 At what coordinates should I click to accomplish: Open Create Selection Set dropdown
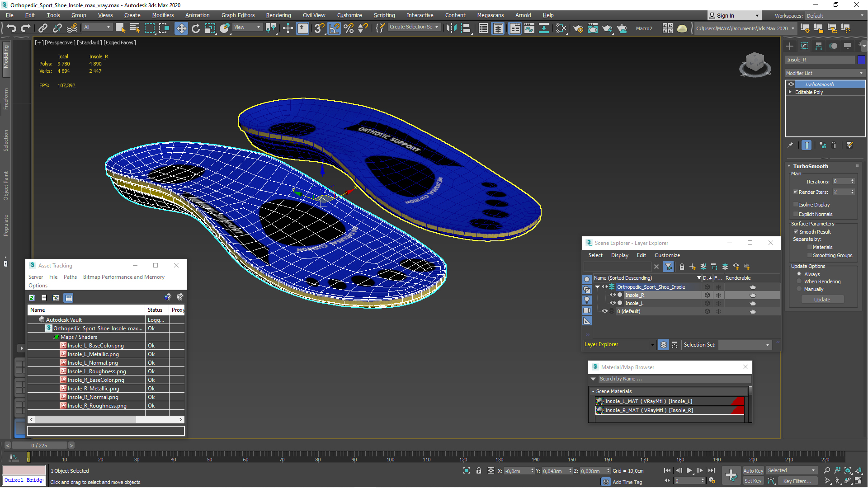414,27
